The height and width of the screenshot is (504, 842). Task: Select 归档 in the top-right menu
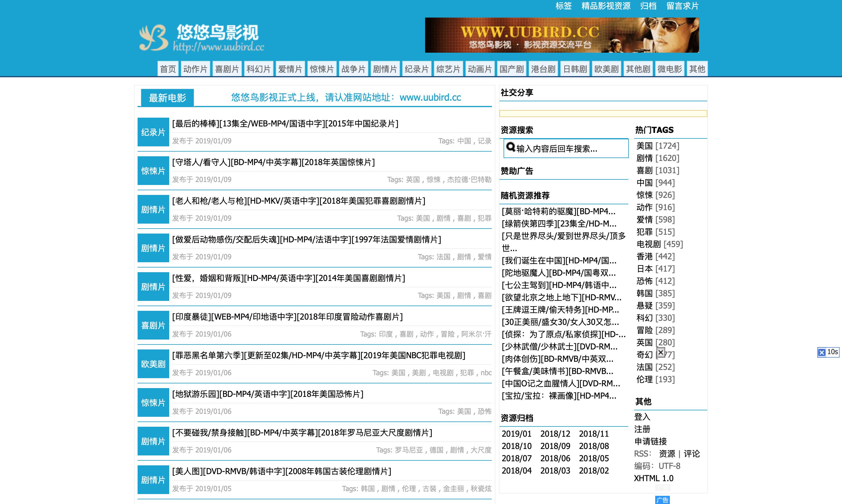click(x=649, y=6)
